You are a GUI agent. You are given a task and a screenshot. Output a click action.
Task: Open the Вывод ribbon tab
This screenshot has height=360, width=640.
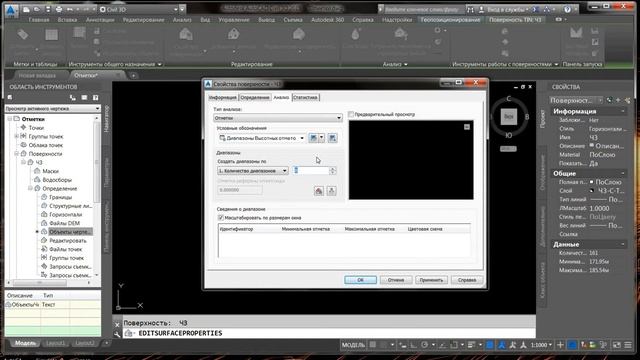pyautogui.click(x=267, y=20)
